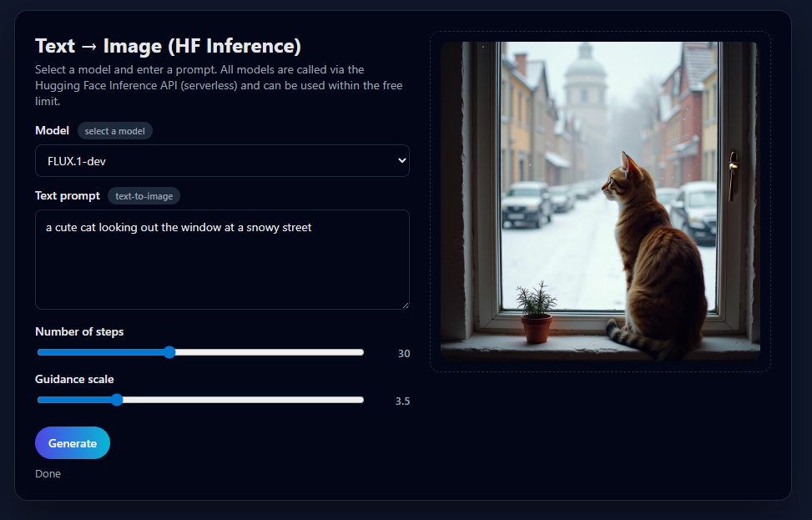Click the textarea resize grip in the corner
Image resolution: width=812 pixels, height=520 pixels.
click(x=405, y=305)
